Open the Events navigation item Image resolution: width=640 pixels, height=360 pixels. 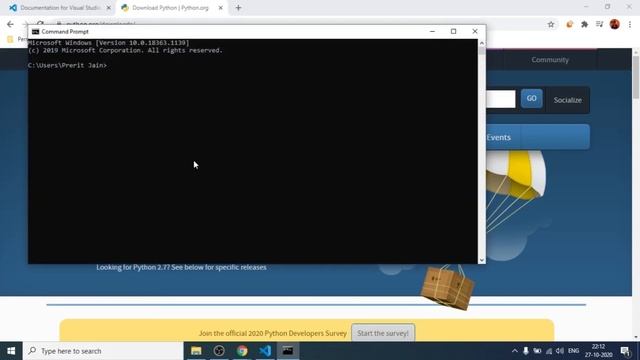498,138
